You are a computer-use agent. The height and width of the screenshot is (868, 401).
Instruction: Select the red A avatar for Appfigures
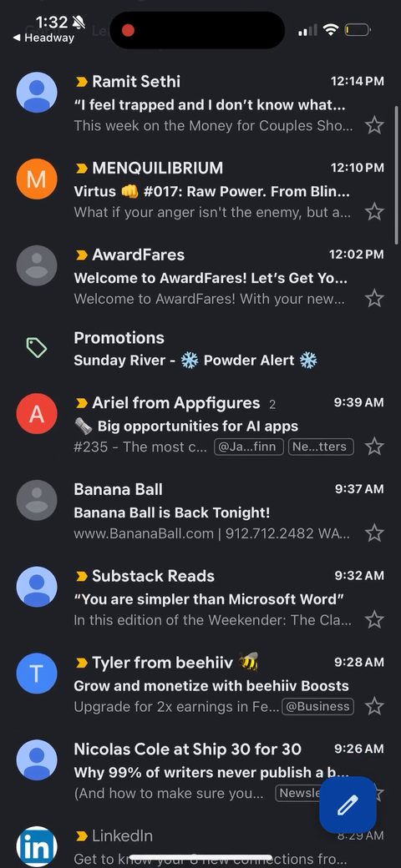click(37, 413)
